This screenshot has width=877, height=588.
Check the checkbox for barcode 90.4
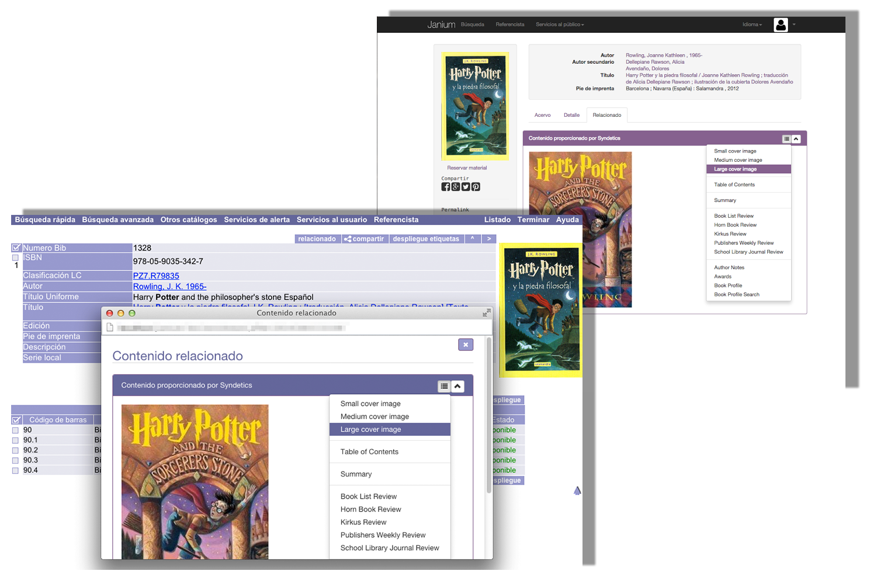(x=16, y=471)
